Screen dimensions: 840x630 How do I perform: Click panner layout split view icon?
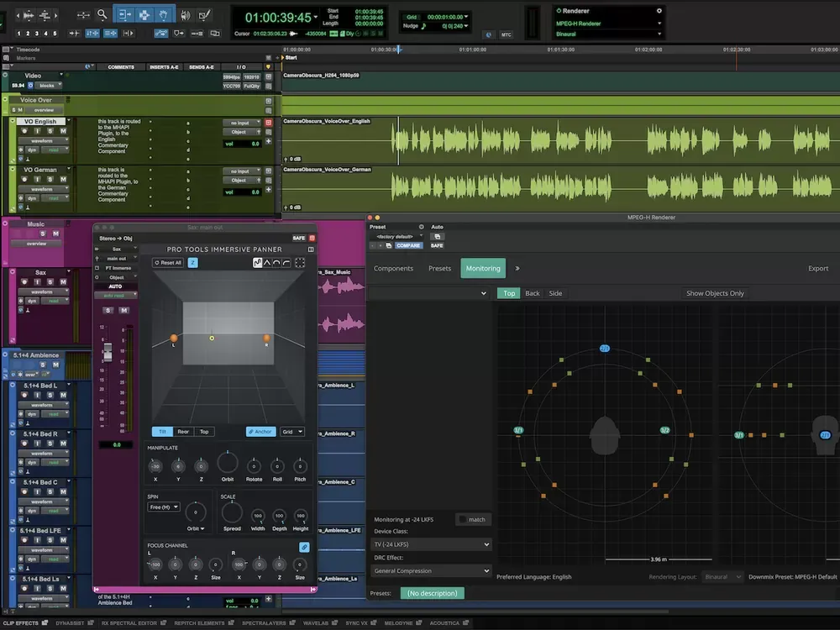click(311, 249)
